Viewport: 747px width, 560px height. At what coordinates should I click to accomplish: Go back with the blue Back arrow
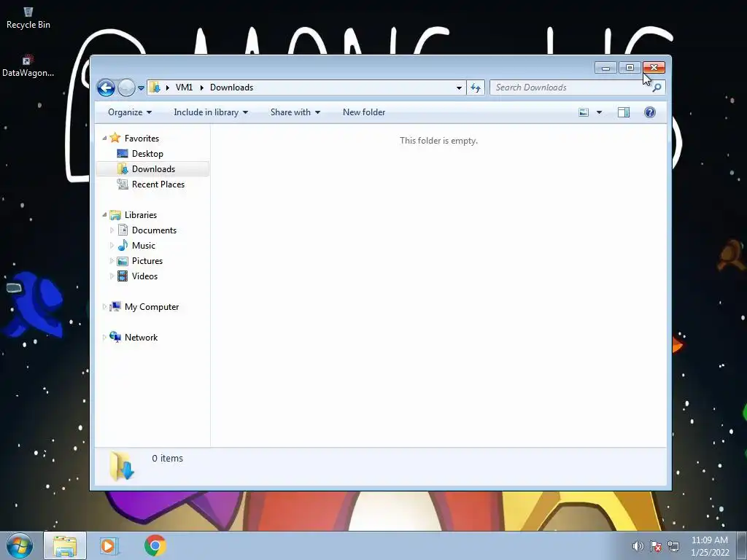[106, 87]
